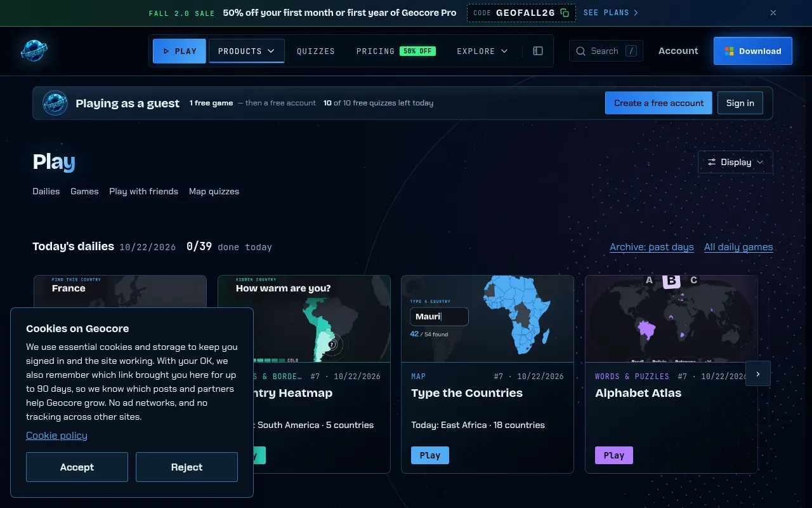Open Archive: past days link
Viewport: 812px width, 508px height.
pyautogui.click(x=652, y=246)
